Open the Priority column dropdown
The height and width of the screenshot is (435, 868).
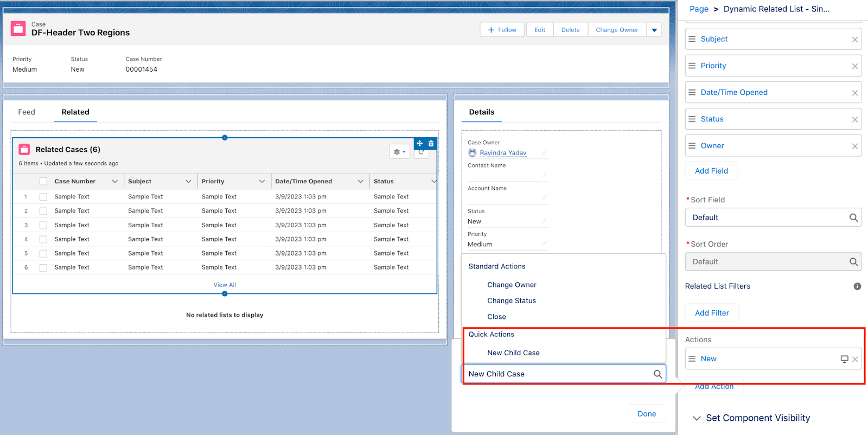262,181
